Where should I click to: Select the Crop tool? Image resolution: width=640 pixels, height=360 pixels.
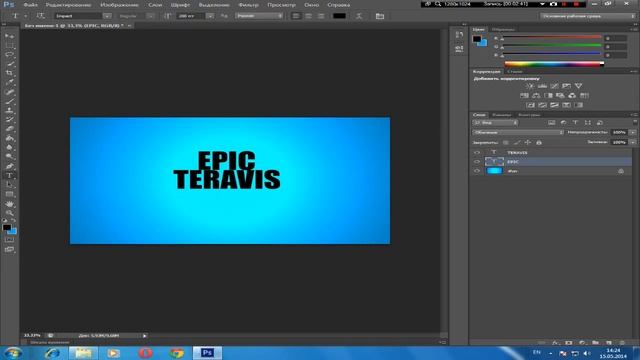coord(9,73)
